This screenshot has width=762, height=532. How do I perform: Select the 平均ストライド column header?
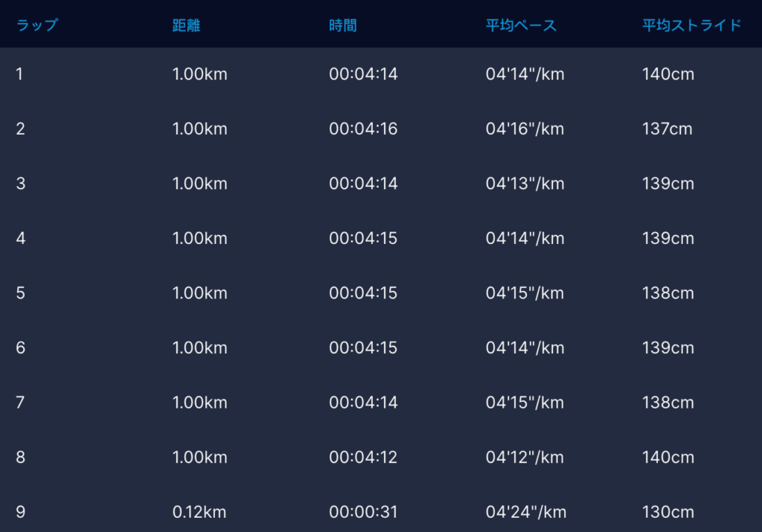(x=692, y=25)
